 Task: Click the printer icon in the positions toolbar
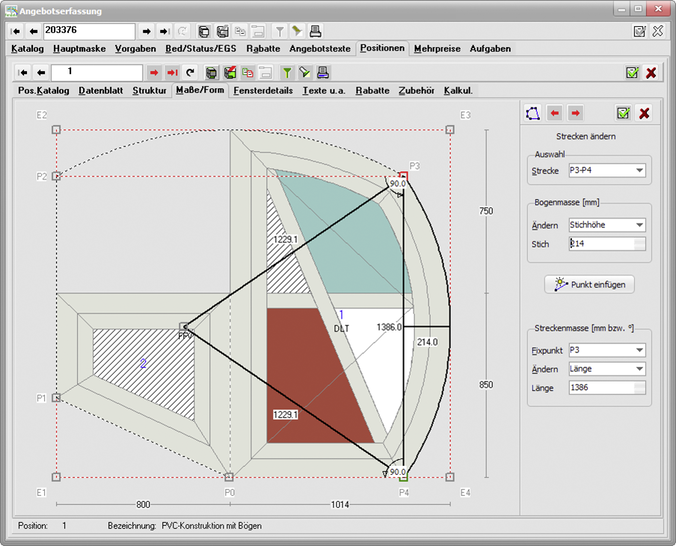coord(324,73)
